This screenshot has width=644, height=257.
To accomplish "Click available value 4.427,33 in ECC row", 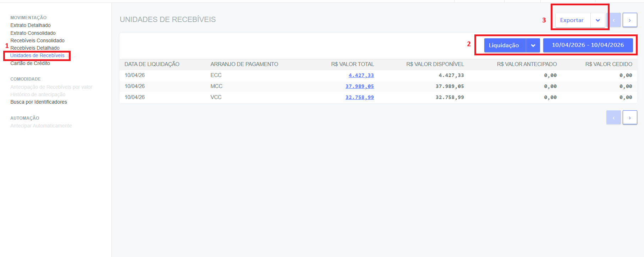I will pos(451,75).
